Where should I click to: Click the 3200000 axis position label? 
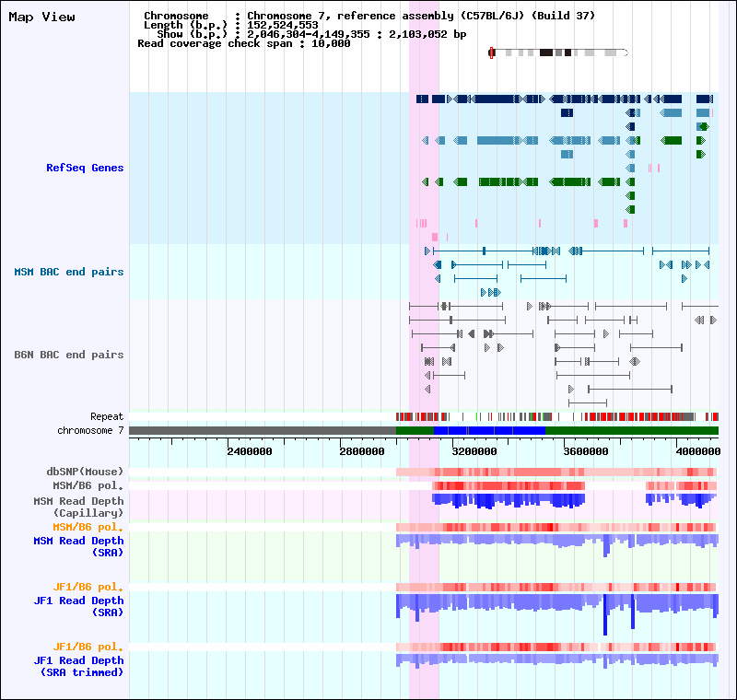pyautogui.click(x=474, y=451)
